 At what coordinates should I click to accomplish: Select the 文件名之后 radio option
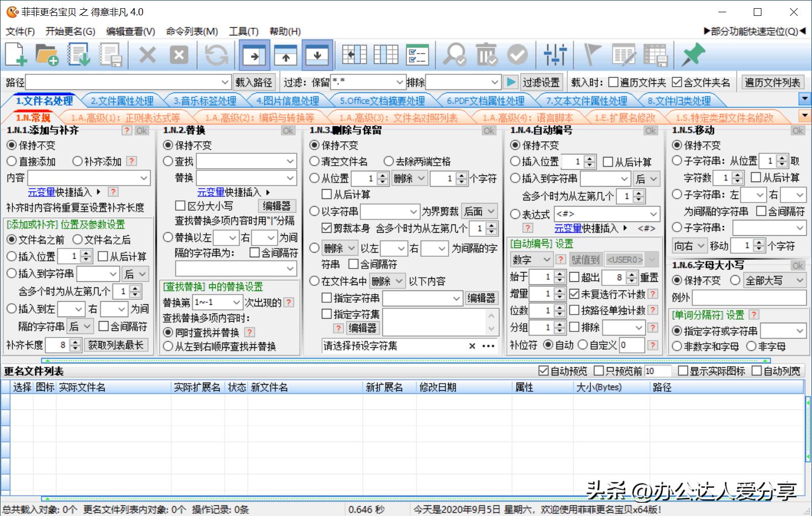(x=78, y=239)
